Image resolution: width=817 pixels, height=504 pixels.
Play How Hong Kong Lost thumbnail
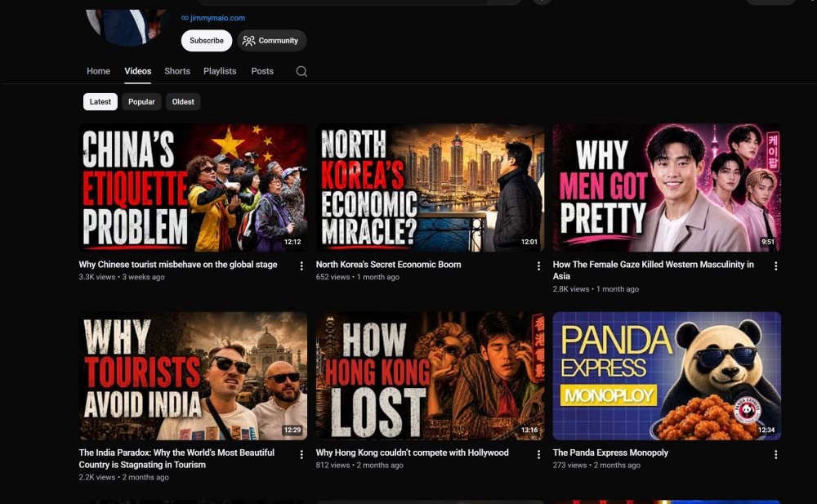[430, 376]
